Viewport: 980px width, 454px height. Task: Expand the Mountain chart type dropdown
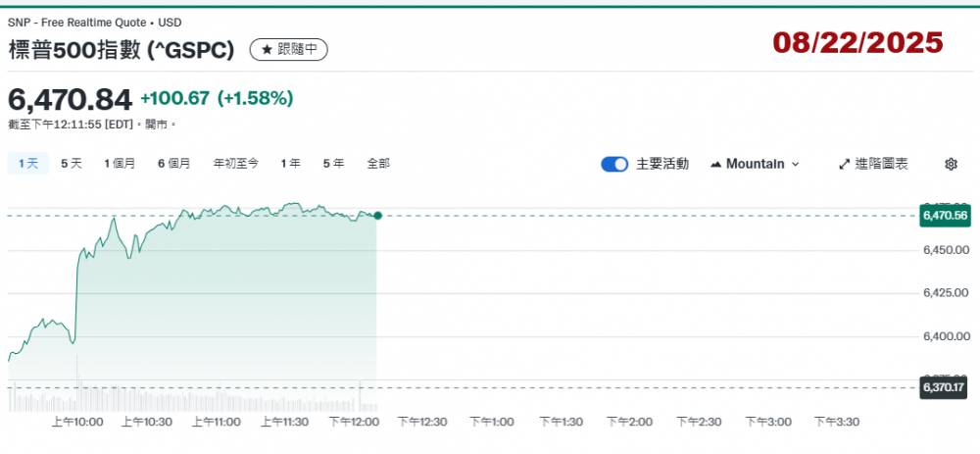click(794, 164)
